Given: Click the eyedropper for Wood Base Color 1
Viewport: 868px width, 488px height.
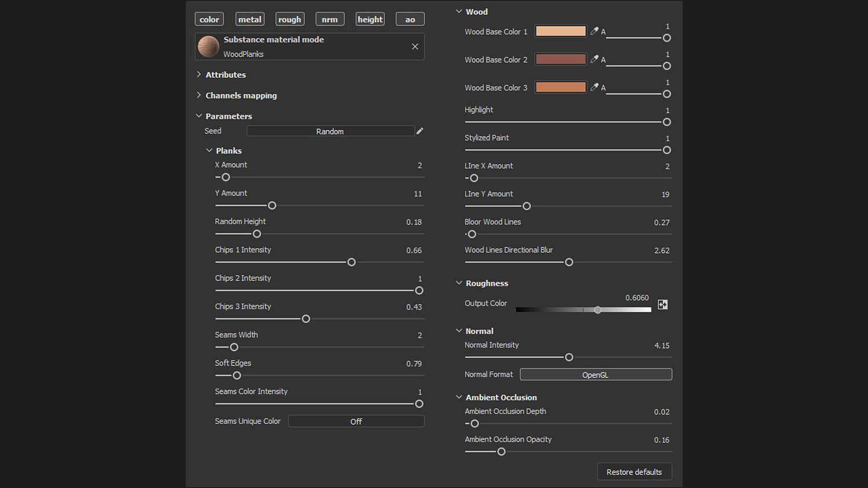Looking at the screenshot, I should click(594, 31).
